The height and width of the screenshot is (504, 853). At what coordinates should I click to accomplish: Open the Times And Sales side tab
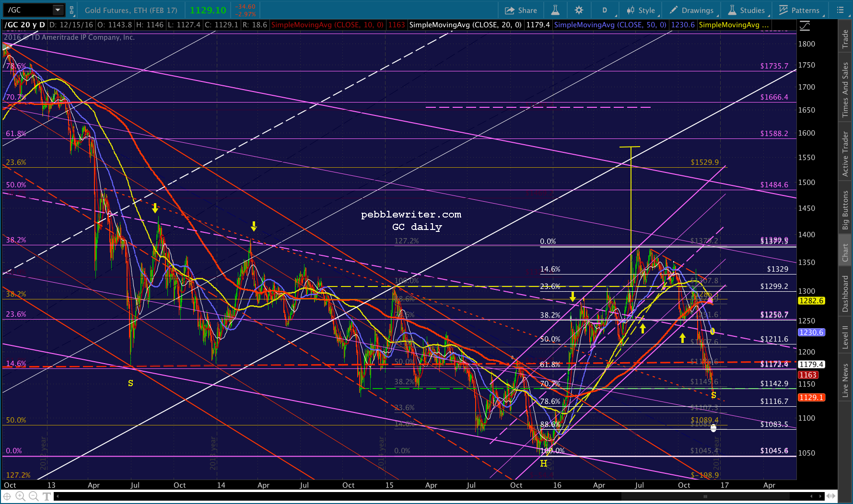pyautogui.click(x=845, y=90)
